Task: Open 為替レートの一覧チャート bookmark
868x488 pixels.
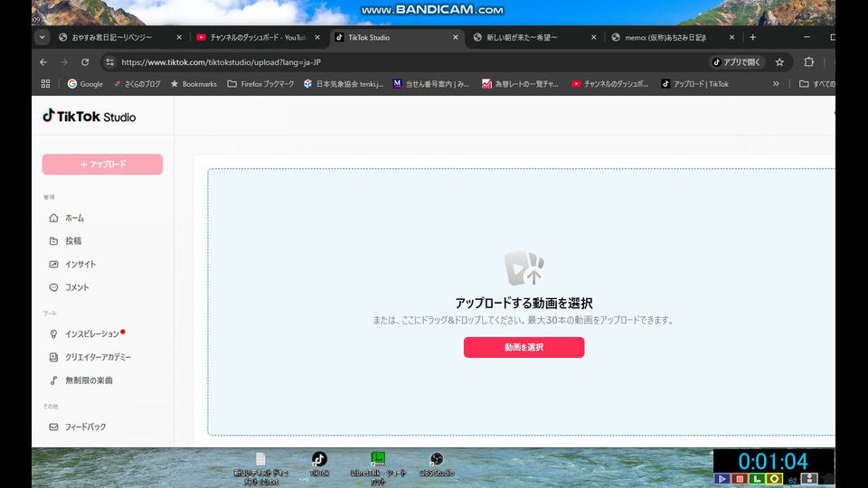Action: coord(520,84)
